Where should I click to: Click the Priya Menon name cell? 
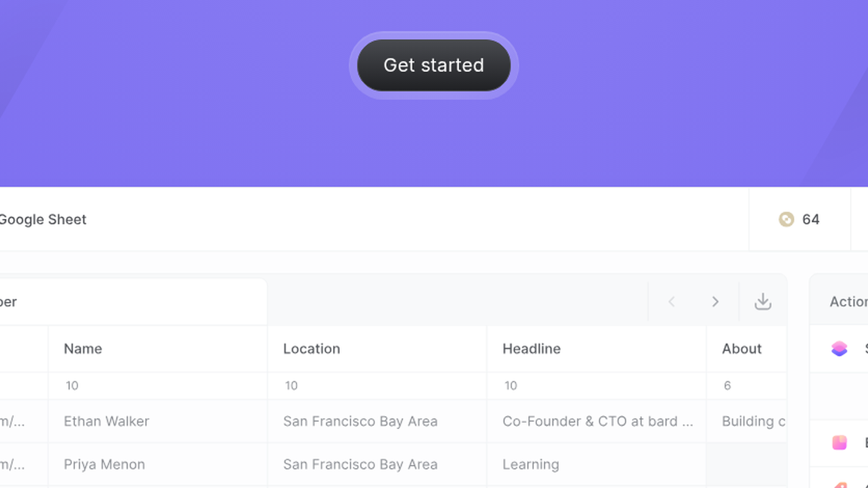pos(158,464)
